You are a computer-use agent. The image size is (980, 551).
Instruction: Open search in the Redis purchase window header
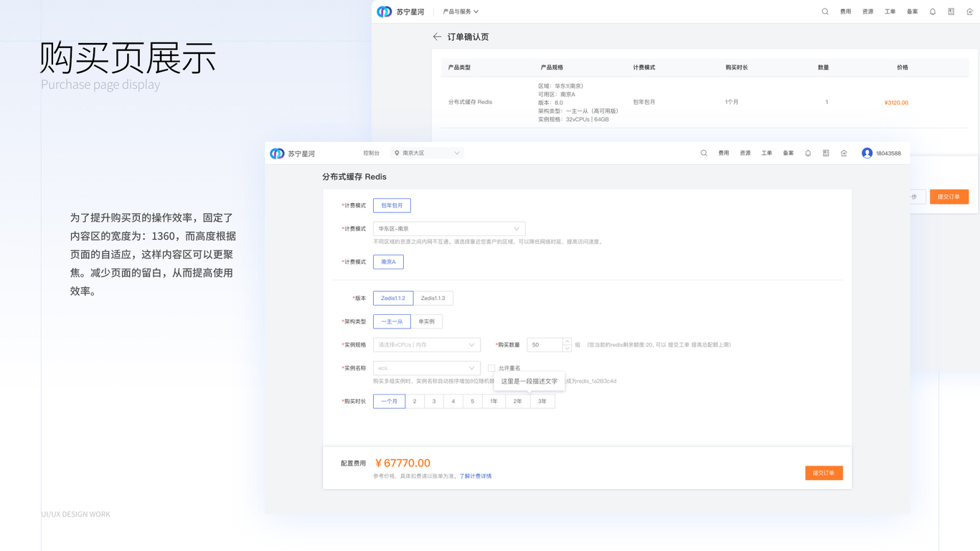tap(704, 153)
